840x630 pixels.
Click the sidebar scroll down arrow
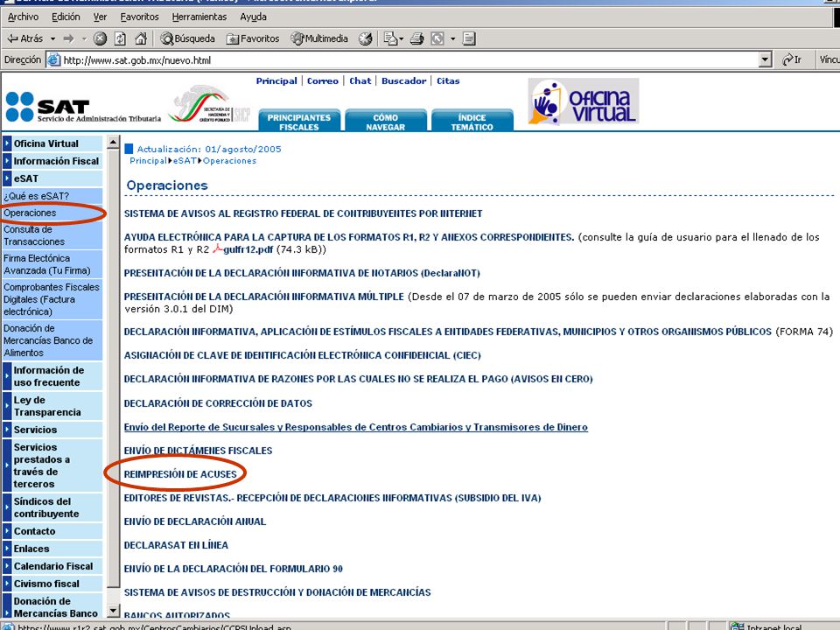click(113, 610)
